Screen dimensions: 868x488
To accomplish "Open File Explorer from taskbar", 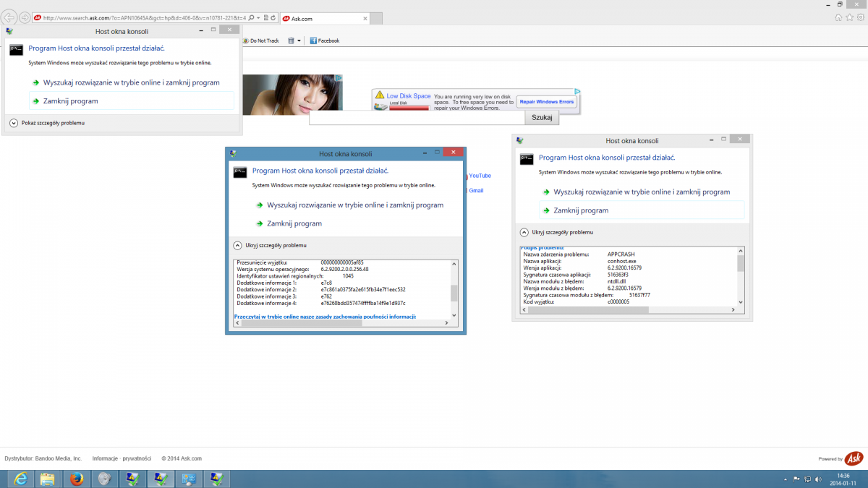I will [48, 479].
